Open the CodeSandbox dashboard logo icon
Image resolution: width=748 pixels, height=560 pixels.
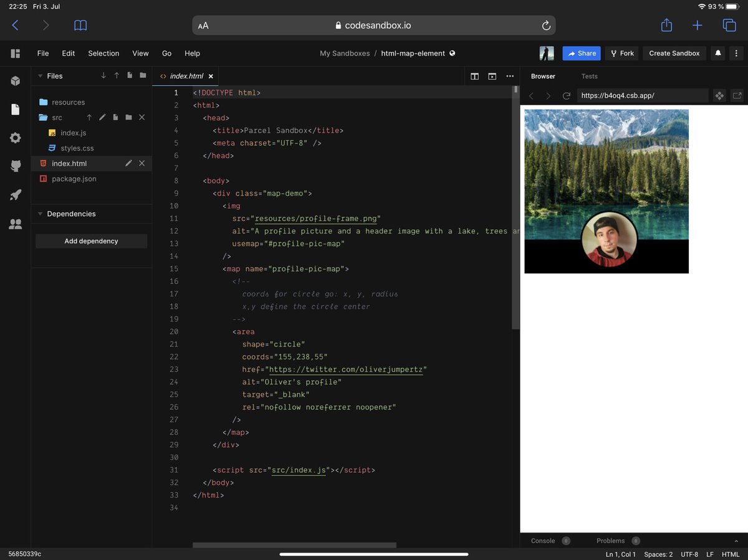tap(16, 54)
